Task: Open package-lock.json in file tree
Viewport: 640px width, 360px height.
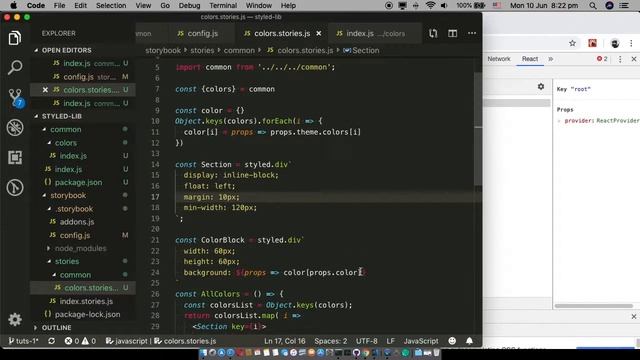Action: pos(87,315)
